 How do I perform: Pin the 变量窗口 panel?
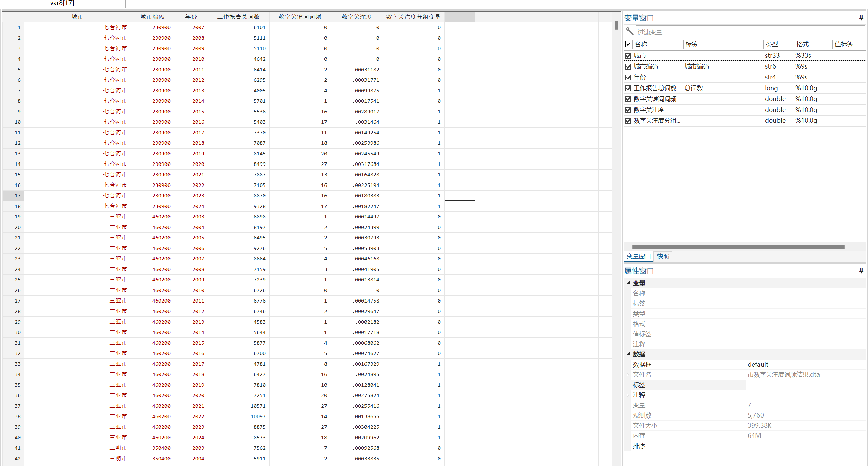coord(861,17)
